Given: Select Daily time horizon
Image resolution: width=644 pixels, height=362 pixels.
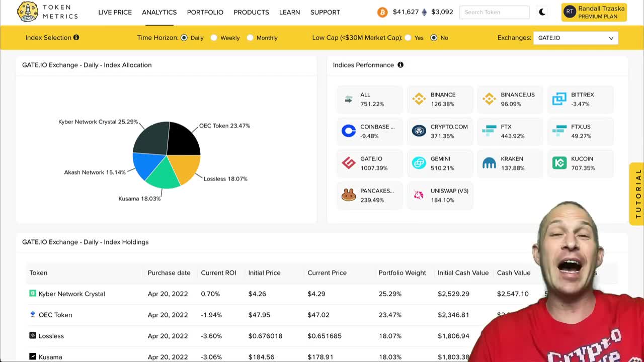Looking at the screenshot, I should point(184,38).
